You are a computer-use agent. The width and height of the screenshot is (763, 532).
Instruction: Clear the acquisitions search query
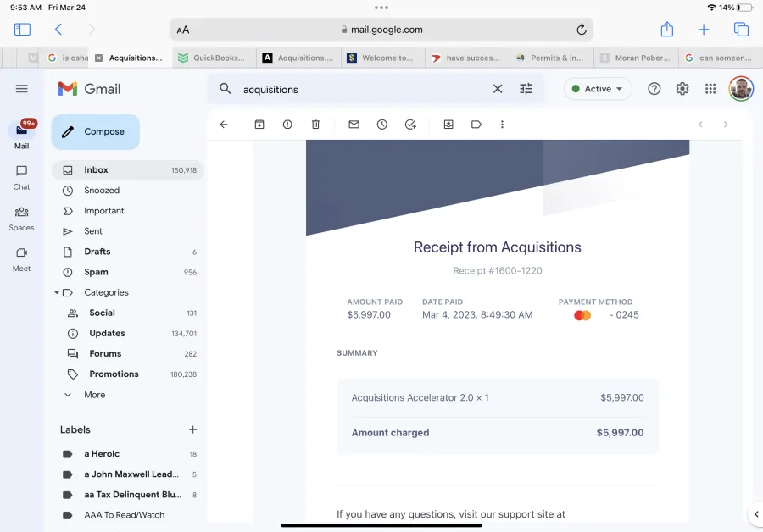[x=498, y=89]
